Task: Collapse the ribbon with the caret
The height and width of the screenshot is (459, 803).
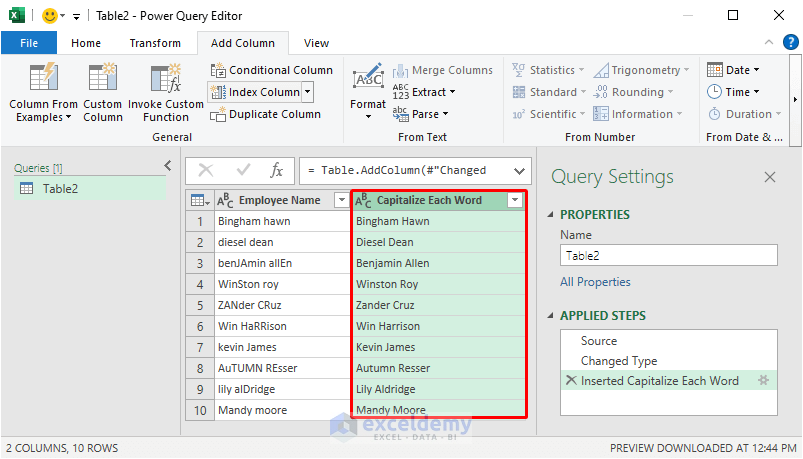Action: pyautogui.click(x=769, y=43)
